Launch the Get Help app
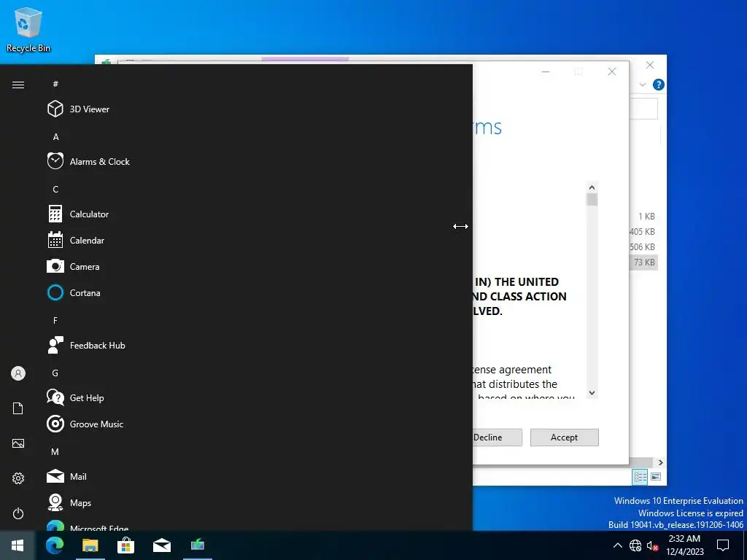Screen dimensions: 747x560 click(x=90, y=397)
